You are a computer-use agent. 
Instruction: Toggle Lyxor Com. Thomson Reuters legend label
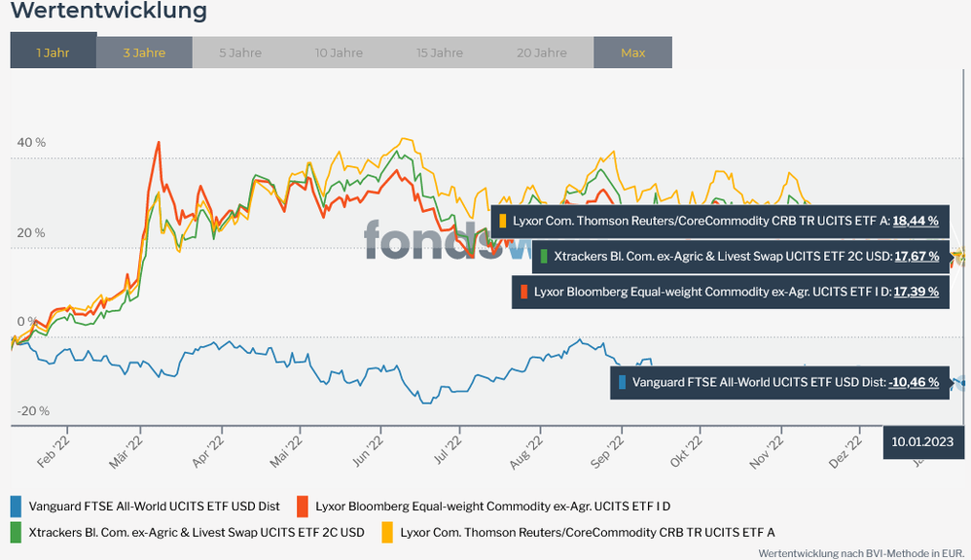click(x=587, y=532)
